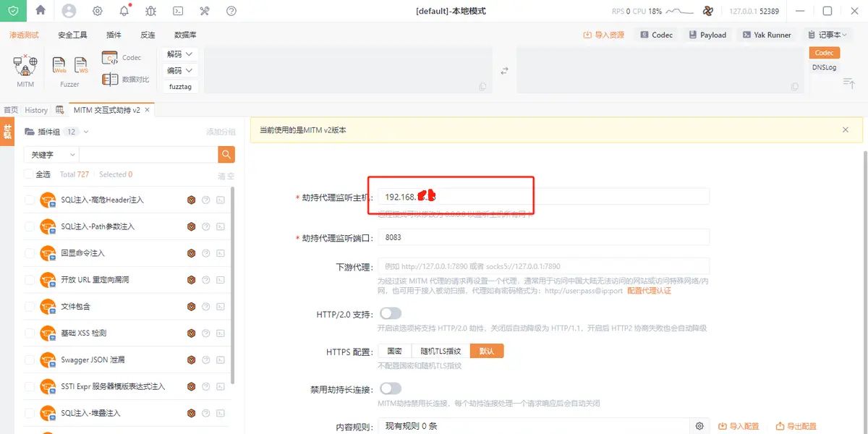Click the orange plugin search button
The width and height of the screenshot is (868, 434).
[x=226, y=154]
